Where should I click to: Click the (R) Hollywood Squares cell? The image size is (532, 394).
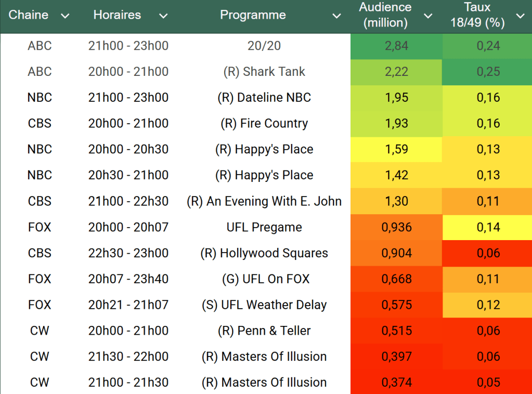[x=264, y=253]
